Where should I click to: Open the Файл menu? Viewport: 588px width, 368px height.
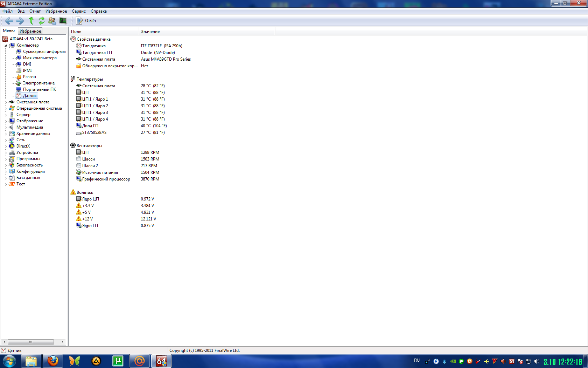7,11
